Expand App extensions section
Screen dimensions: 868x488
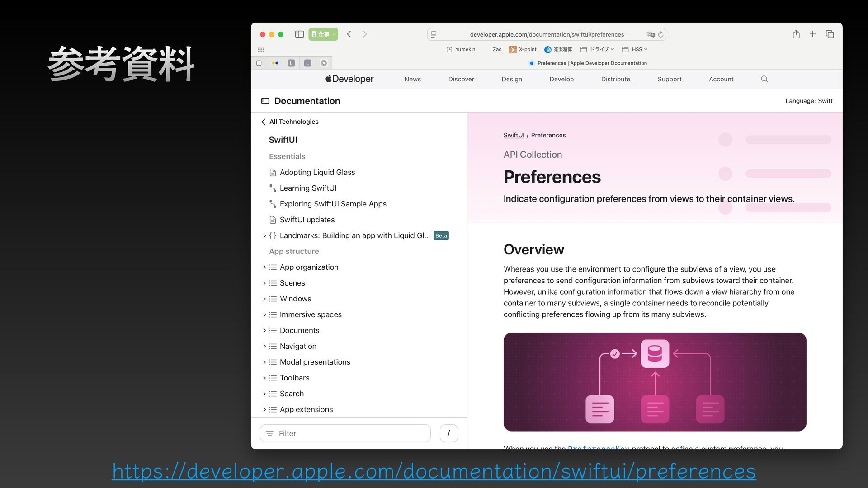(264, 409)
